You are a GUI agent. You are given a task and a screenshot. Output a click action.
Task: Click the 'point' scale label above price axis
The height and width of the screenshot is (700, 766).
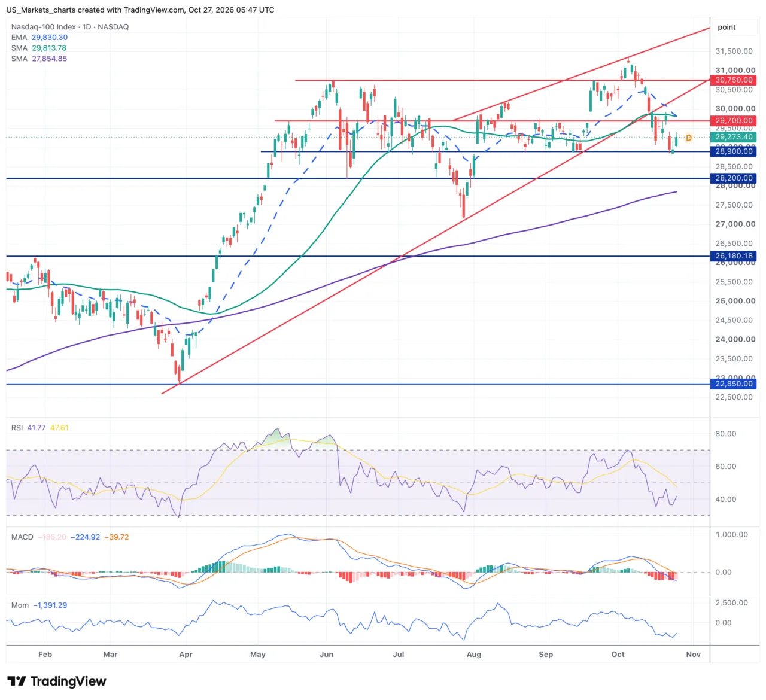point(727,27)
